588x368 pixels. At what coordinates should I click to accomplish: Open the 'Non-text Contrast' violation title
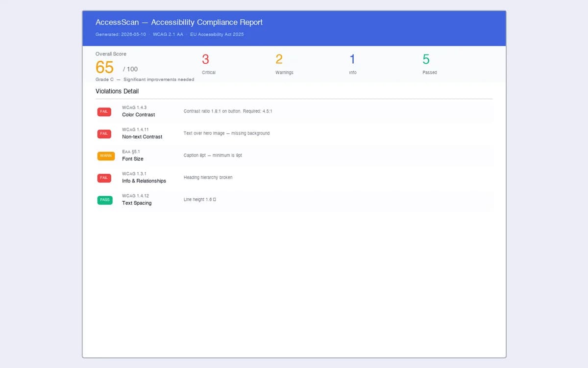142,137
